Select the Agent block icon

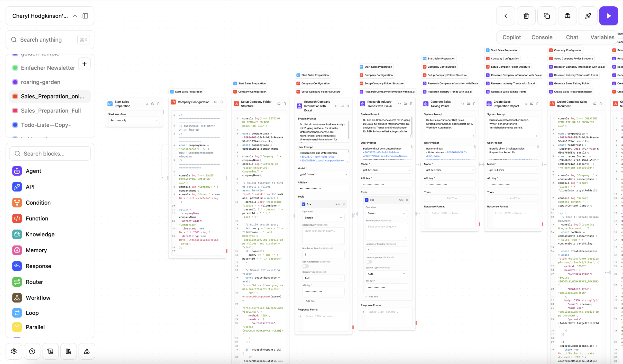click(x=17, y=171)
